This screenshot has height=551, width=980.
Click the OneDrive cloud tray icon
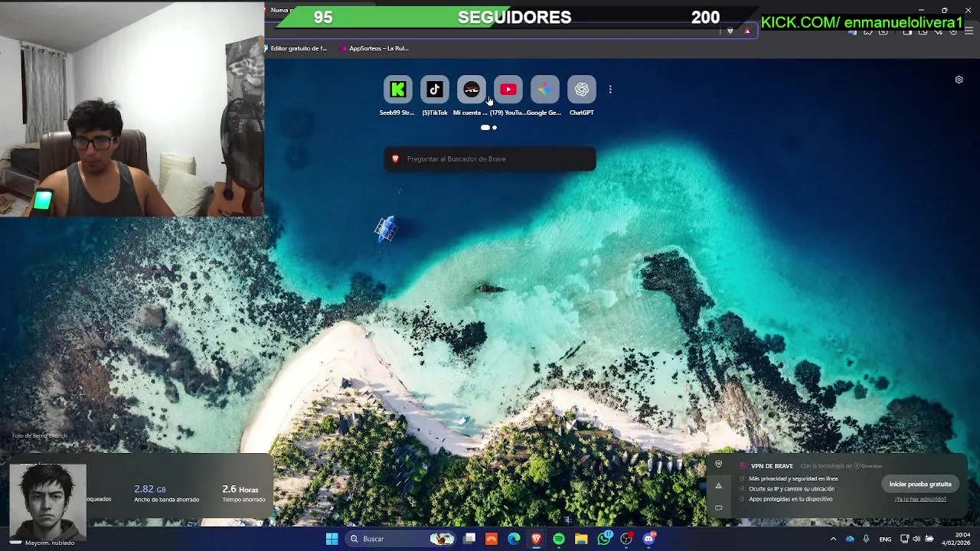[850, 539]
